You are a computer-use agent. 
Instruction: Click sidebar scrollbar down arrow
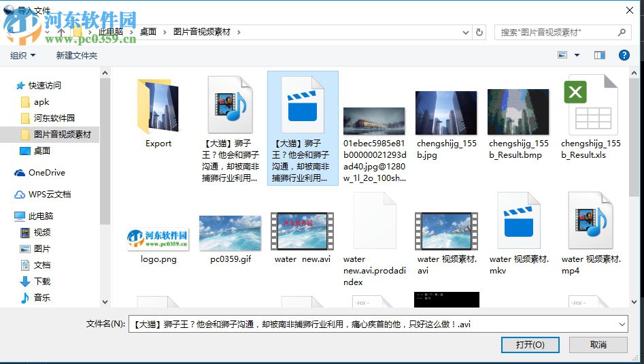click(105, 302)
